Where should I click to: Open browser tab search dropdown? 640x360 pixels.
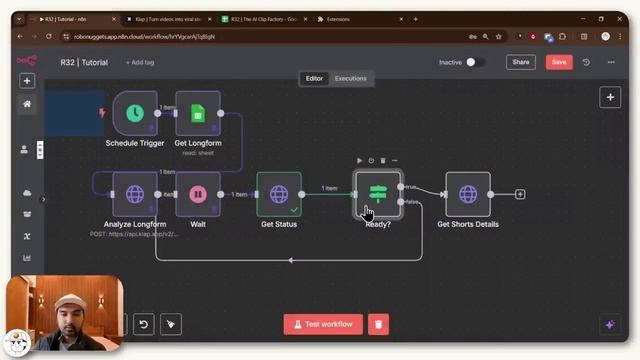pos(19,19)
